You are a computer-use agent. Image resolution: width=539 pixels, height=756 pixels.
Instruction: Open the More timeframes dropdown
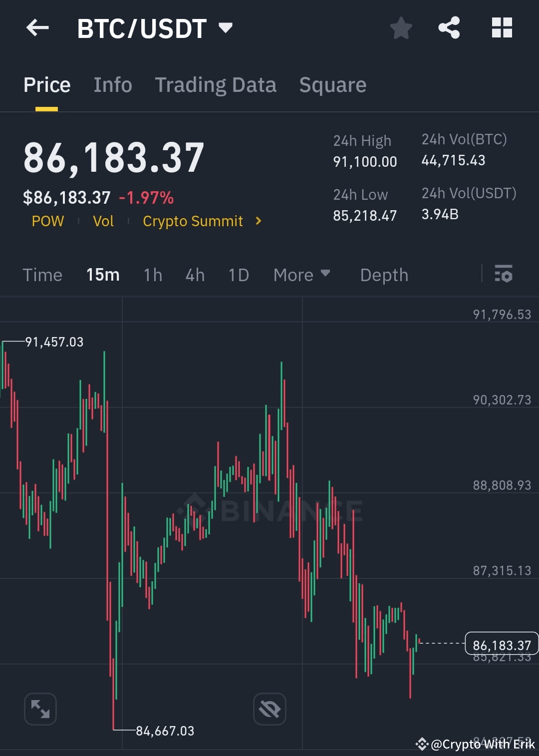[x=301, y=275]
